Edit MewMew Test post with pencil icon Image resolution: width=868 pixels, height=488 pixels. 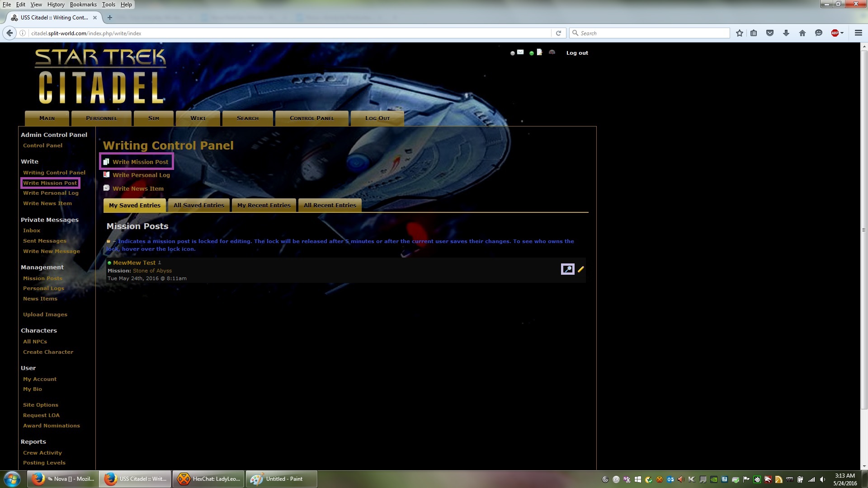[x=581, y=269]
